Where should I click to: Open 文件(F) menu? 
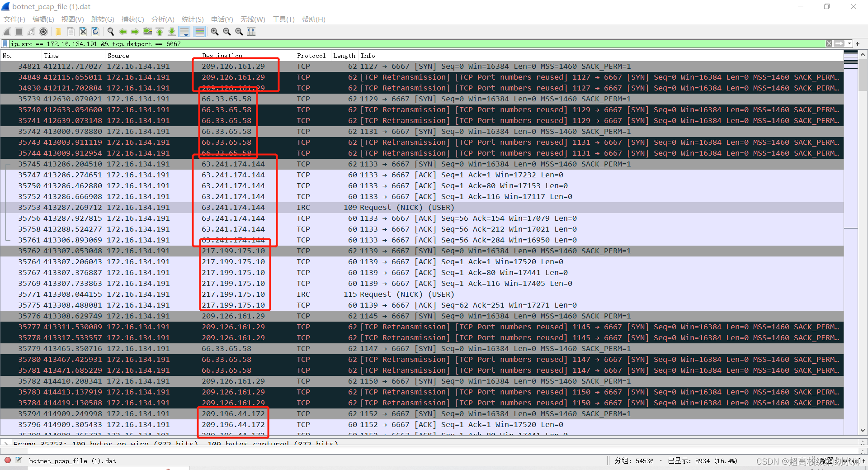point(14,19)
